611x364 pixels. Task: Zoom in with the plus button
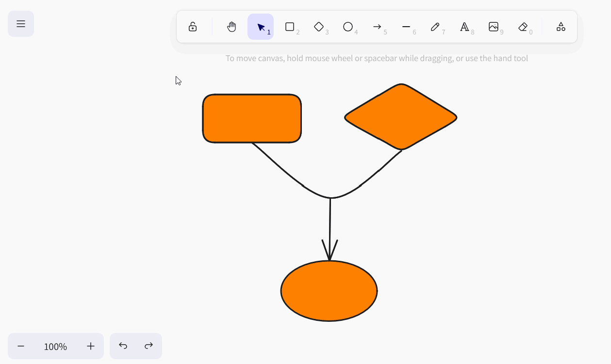pos(91,346)
